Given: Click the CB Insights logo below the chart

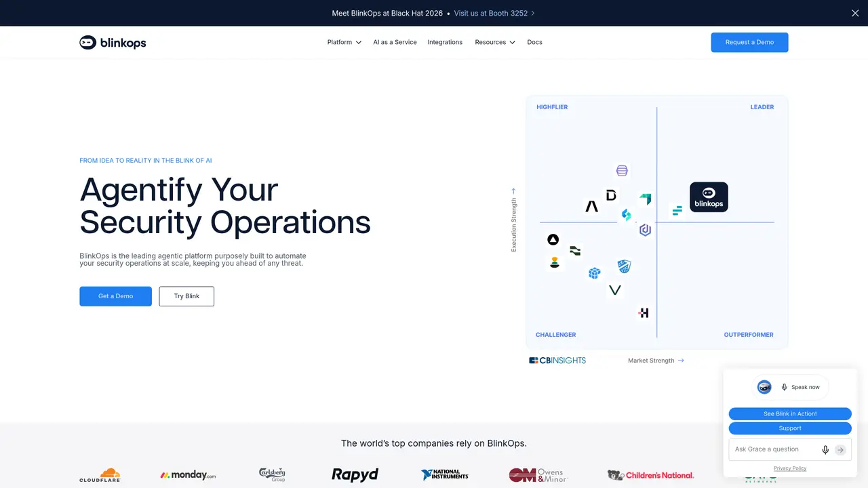Looking at the screenshot, I should pyautogui.click(x=557, y=361).
